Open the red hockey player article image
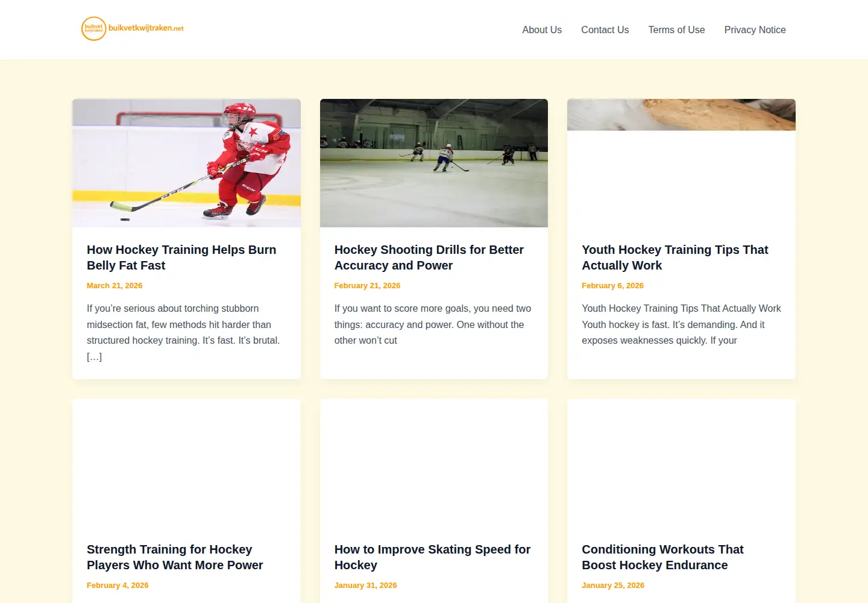This screenshot has height=603, width=868. coord(186,163)
